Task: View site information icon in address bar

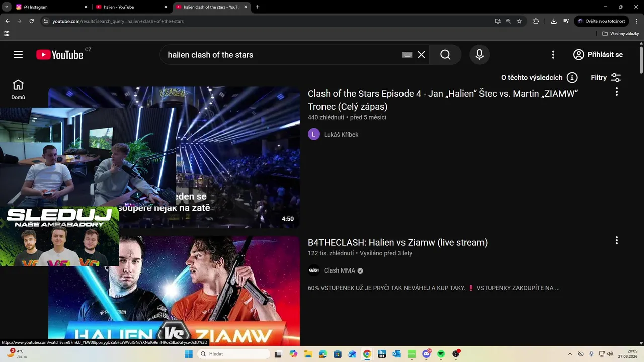Action: (46, 21)
